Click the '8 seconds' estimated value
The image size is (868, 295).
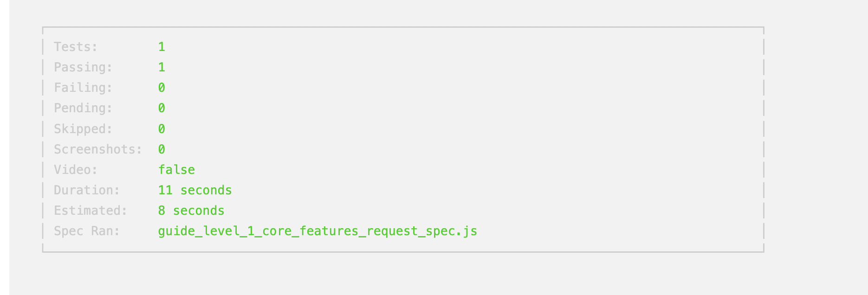(x=191, y=211)
